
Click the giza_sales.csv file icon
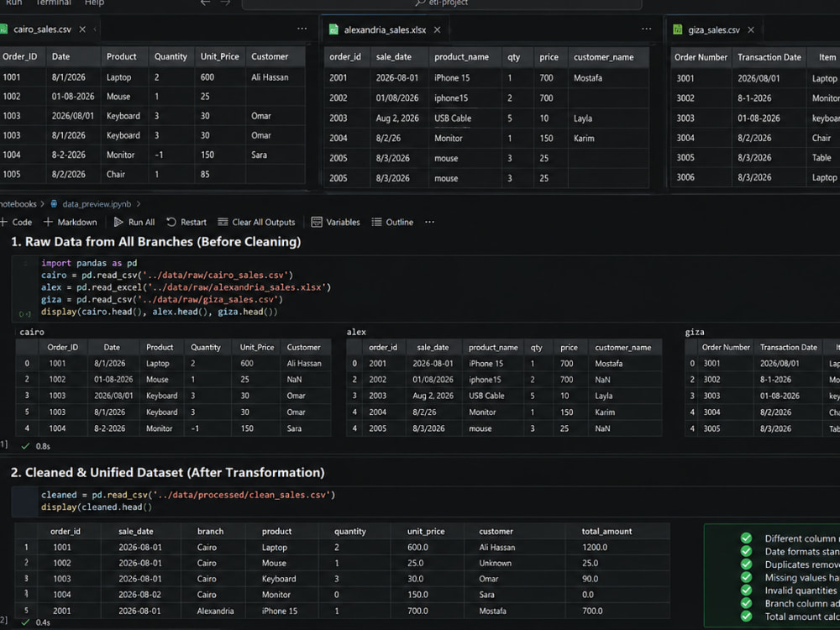(x=678, y=30)
